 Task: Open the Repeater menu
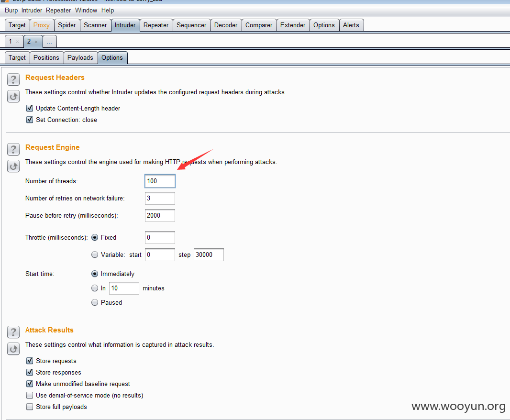coord(58,11)
